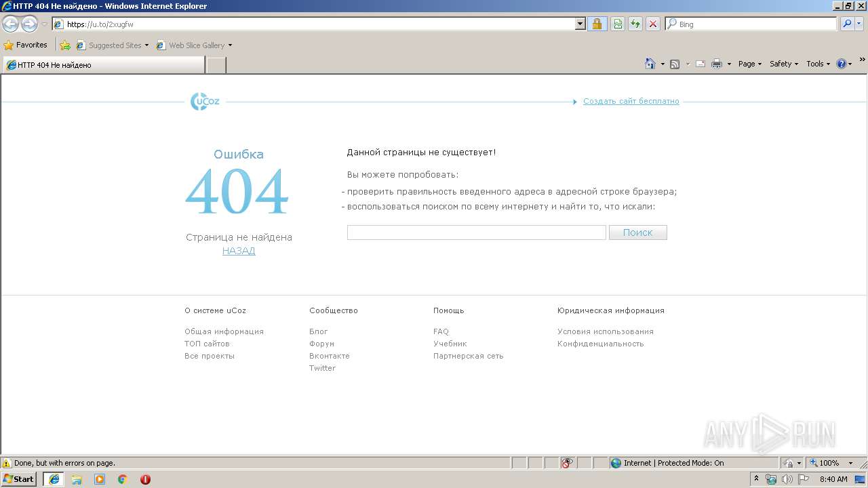Open the Print options dropdown arrow
Image resolution: width=868 pixels, height=488 pixels.
[729, 64]
